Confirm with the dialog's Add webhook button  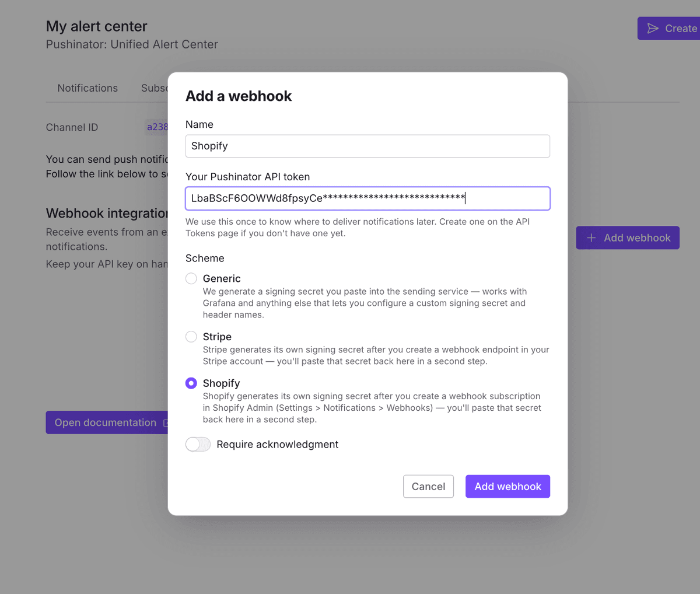(508, 487)
